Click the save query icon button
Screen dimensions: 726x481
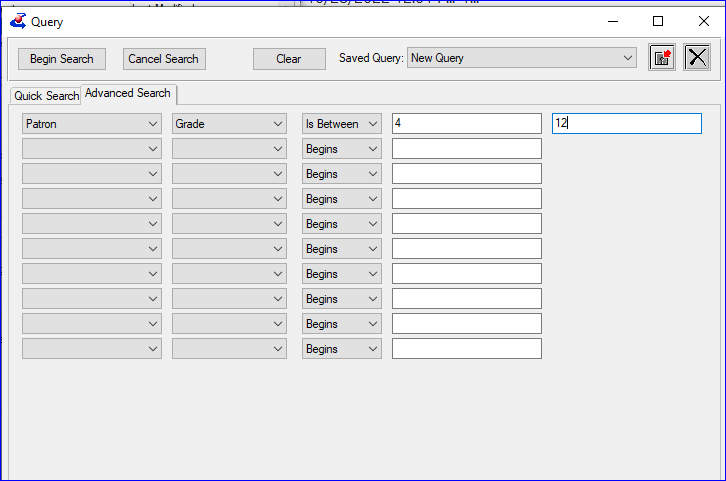[x=661, y=58]
